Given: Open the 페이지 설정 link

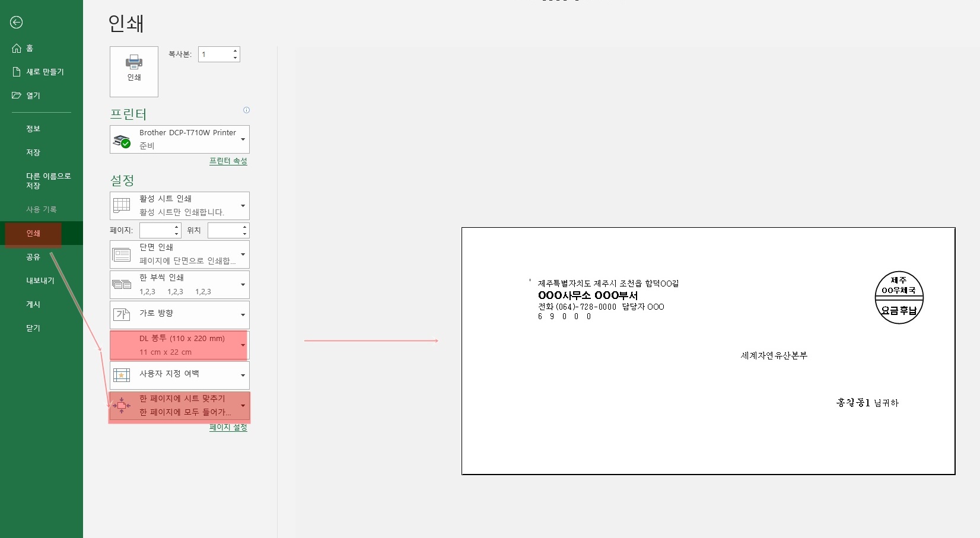Looking at the screenshot, I should click(x=228, y=427).
